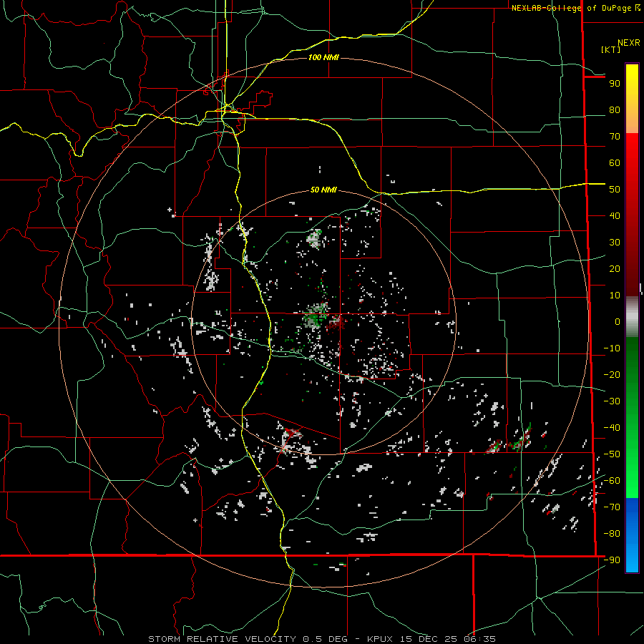Pick the red outbound segment of color bar

click(x=632, y=213)
